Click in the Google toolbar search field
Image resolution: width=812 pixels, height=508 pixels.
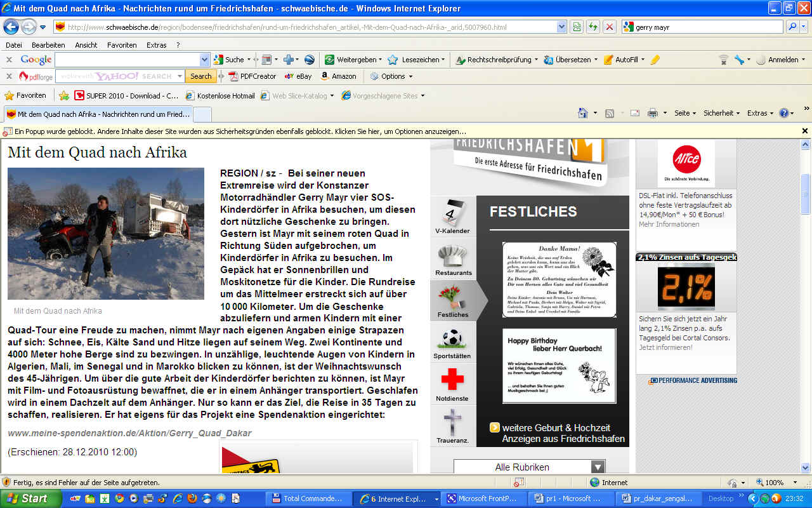pyautogui.click(x=127, y=60)
